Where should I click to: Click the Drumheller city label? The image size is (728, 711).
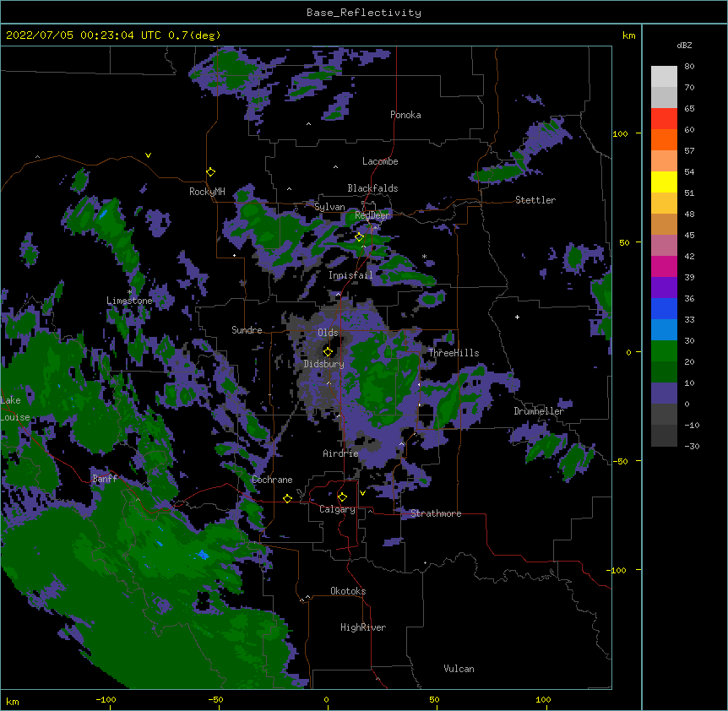539,411
